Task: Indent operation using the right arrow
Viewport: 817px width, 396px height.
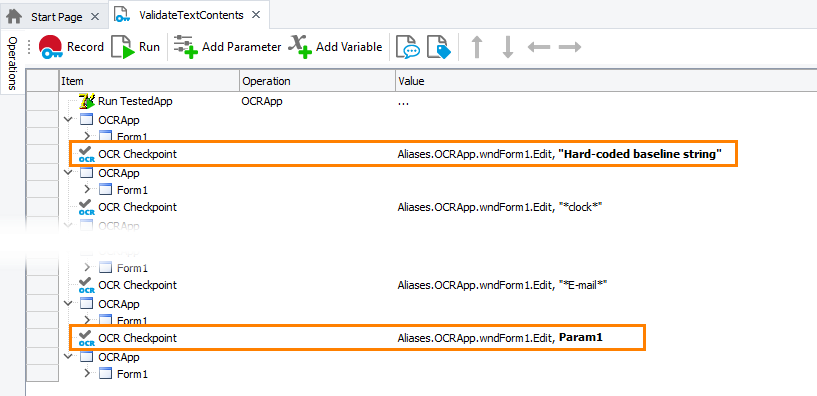Action: (570, 47)
